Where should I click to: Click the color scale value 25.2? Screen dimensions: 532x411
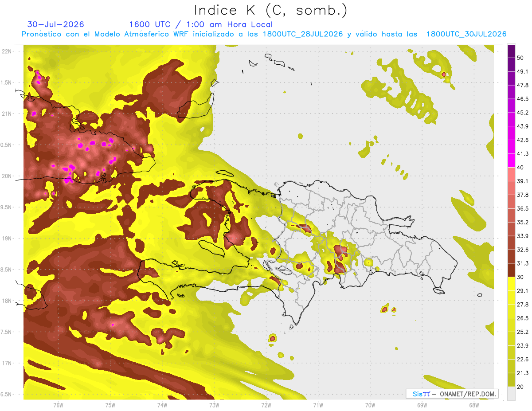point(522,332)
